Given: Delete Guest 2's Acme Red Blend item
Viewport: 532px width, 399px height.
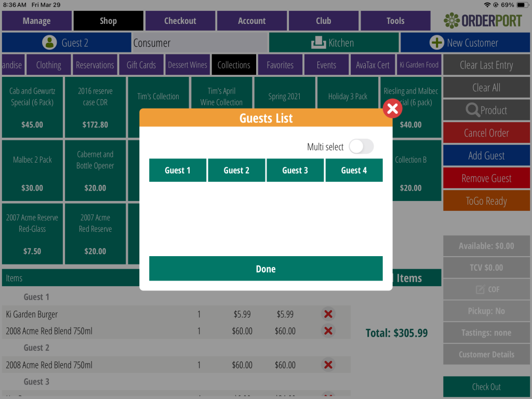Looking at the screenshot, I should (328, 365).
